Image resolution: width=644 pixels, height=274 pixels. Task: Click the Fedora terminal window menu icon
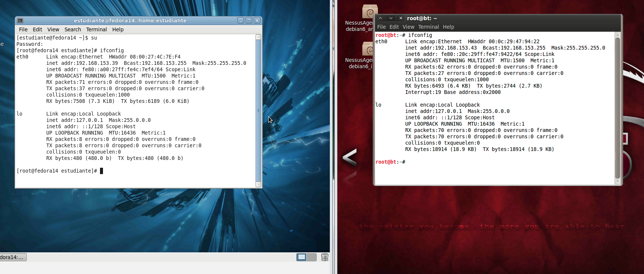20,21
